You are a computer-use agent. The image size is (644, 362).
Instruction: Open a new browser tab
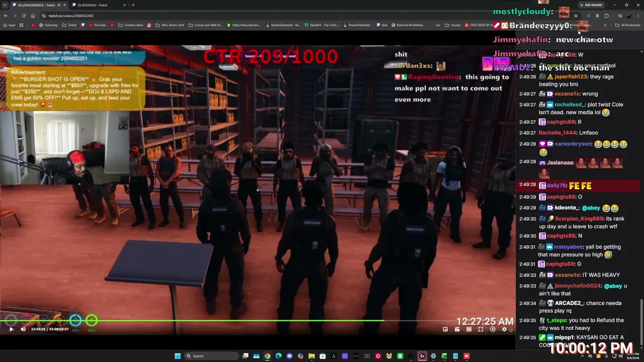[x=133, y=5]
